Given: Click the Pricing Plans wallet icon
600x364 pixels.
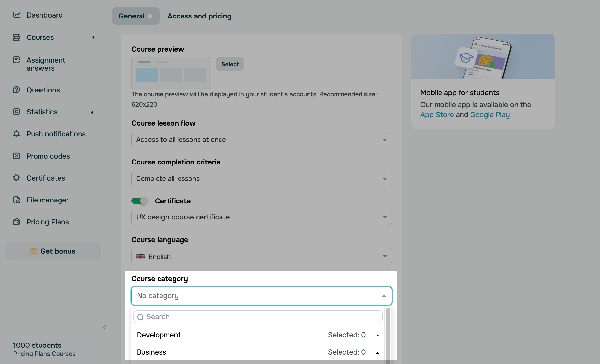Looking at the screenshot, I should 16,222.
